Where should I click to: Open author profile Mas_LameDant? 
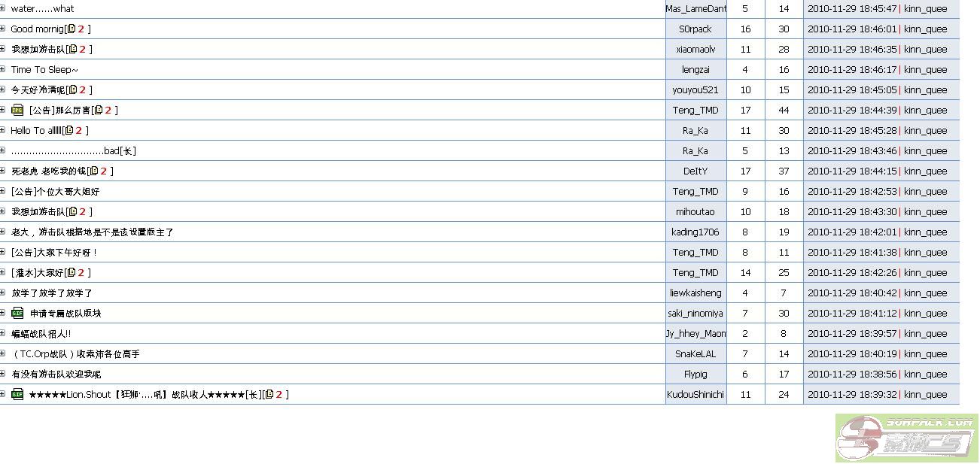pyautogui.click(x=695, y=9)
